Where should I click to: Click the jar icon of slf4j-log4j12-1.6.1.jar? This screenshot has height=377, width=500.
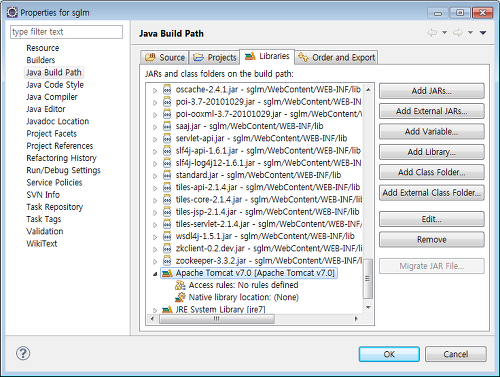coord(167,163)
